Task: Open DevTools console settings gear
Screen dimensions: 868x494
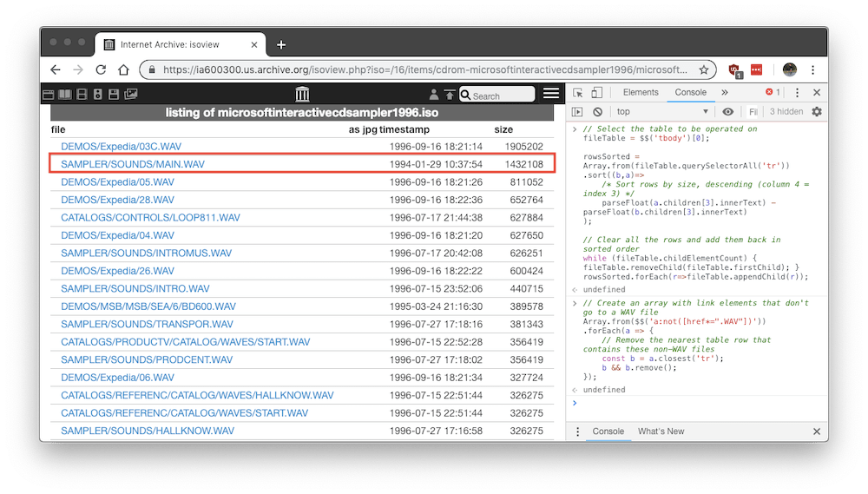Action: tap(816, 112)
